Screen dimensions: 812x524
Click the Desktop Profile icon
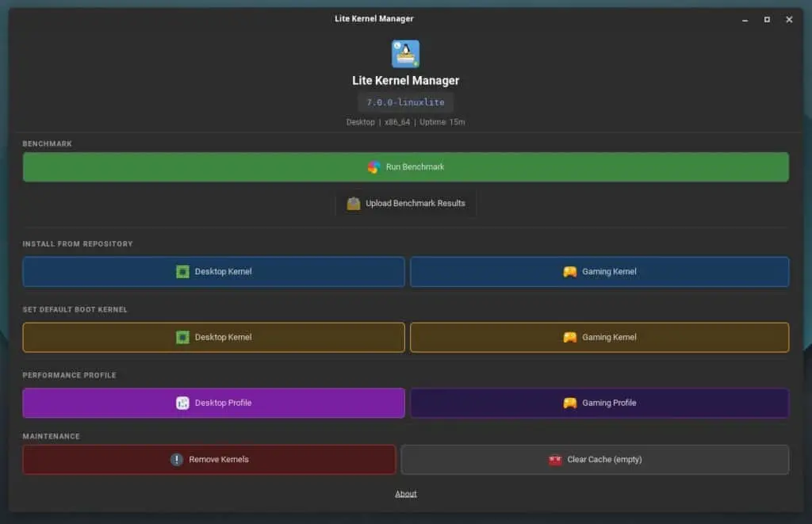click(x=182, y=403)
